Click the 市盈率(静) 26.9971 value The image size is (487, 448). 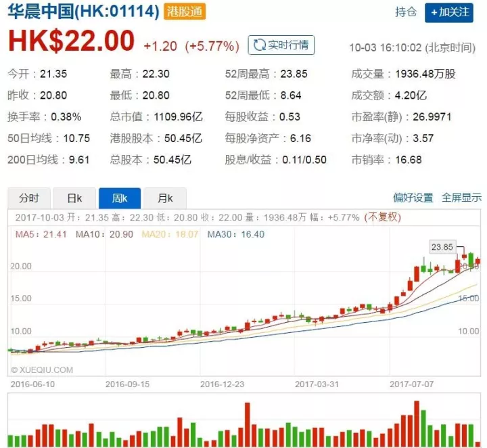point(432,117)
